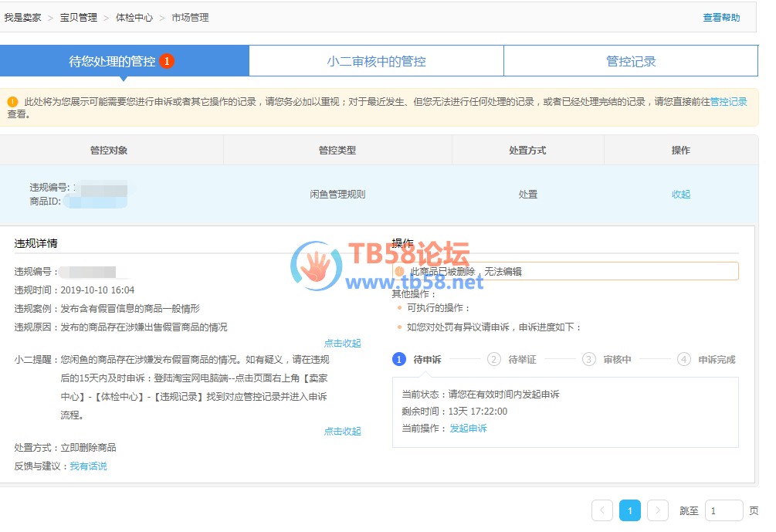Click the red notification badge on first tab
The image size is (776, 532).
coord(167,61)
